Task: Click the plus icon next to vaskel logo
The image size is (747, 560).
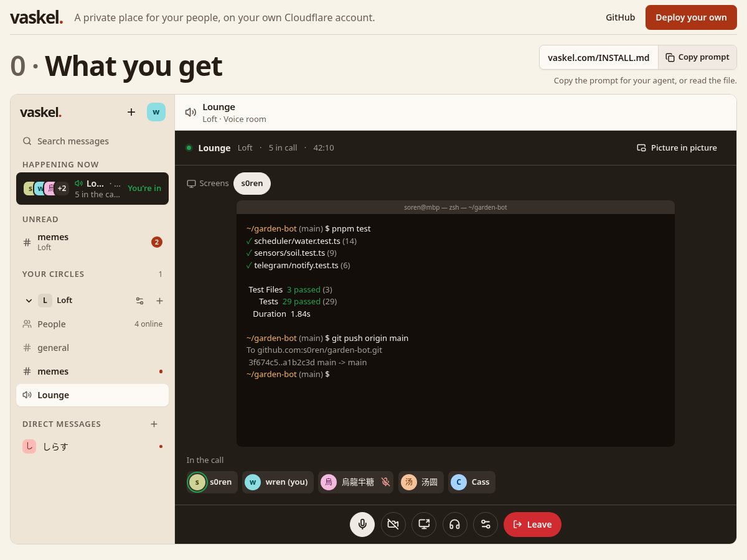Action: coord(131,112)
